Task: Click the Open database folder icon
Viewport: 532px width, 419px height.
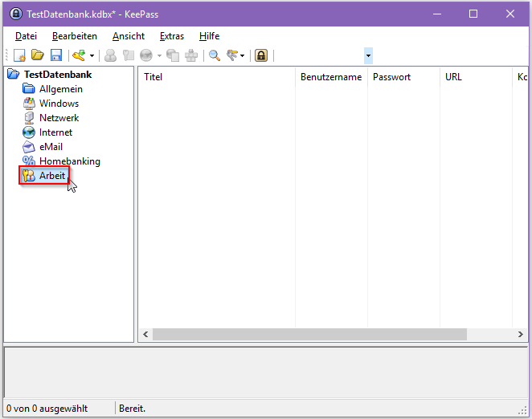Action: [x=38, y=55]
